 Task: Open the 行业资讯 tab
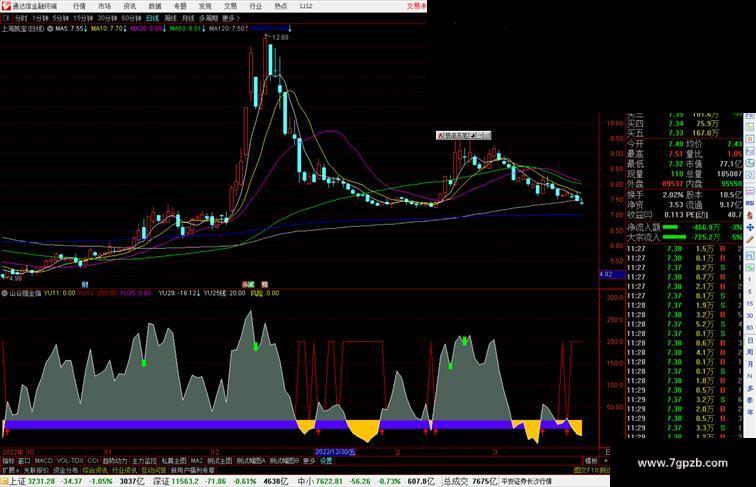(124, 470)
